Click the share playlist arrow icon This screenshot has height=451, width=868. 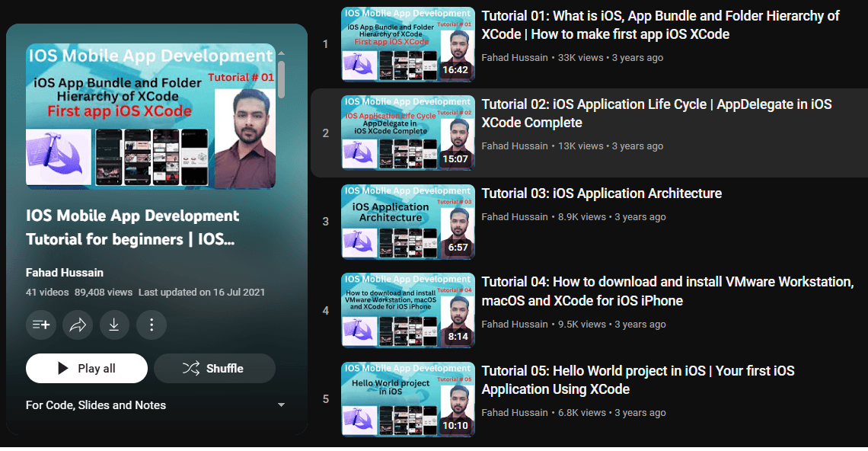[78, 325]
